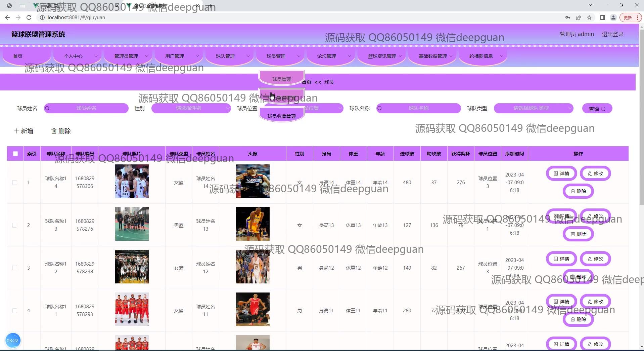644x351 pixels.
Task: Click the 球员管理 top navigation item
Action: click(x=280, y=56)
